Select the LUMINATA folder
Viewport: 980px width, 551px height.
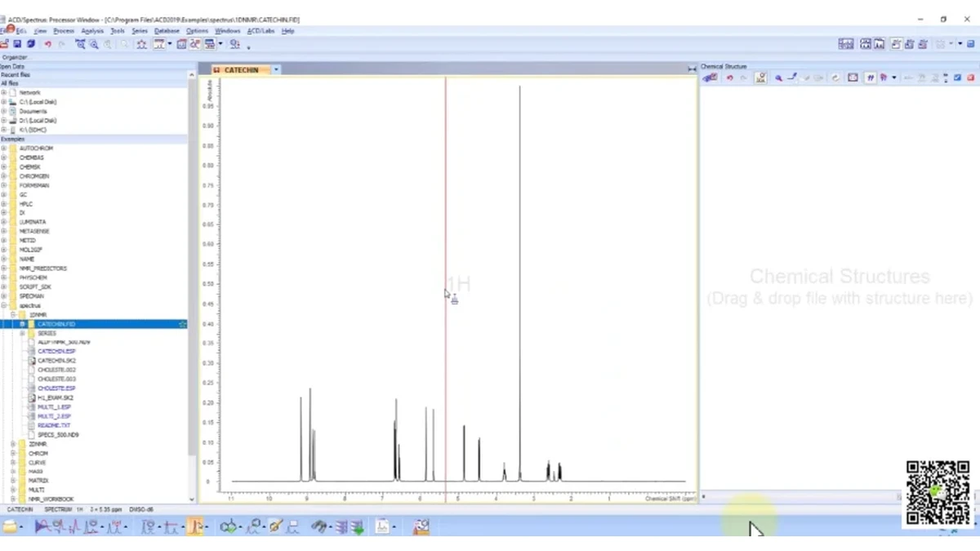(33, 222)
